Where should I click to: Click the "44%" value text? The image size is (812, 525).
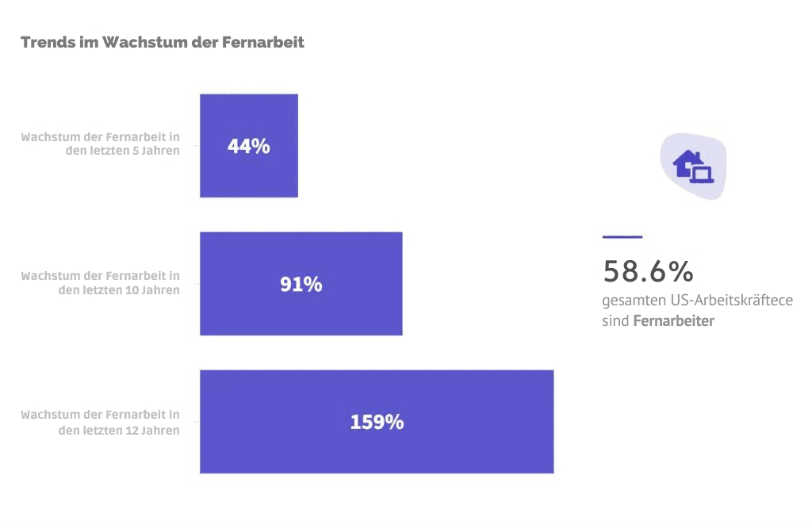(x=249, y=146)
